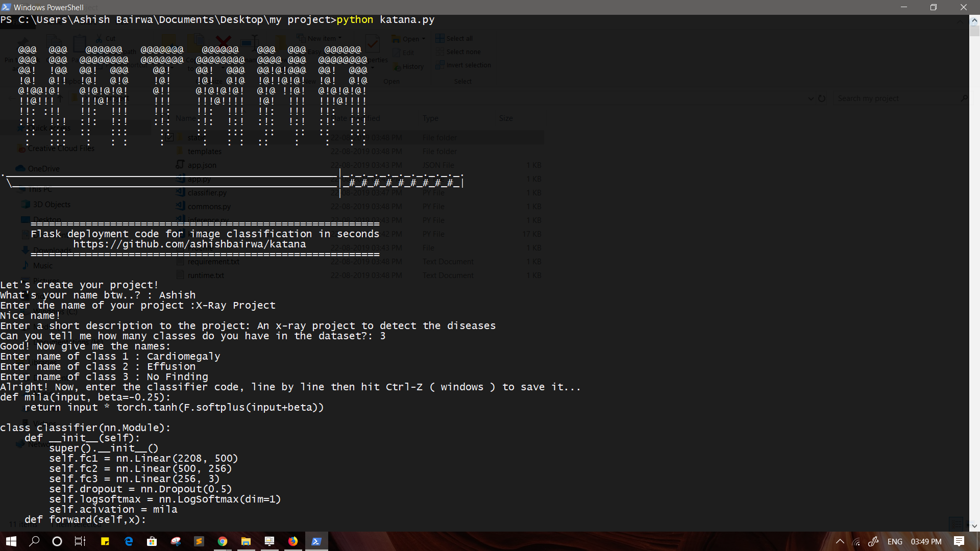Show hidden system tray icons
Viewport: 980px width, 551px height.
coord(840,542)
